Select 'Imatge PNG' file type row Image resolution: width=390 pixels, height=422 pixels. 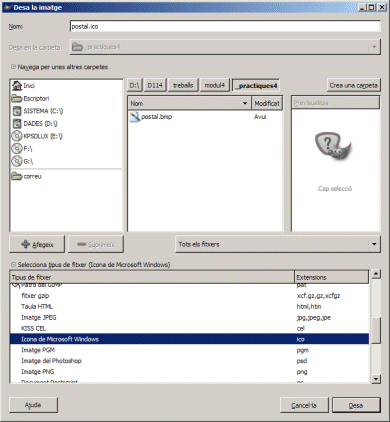click(189, 372)
